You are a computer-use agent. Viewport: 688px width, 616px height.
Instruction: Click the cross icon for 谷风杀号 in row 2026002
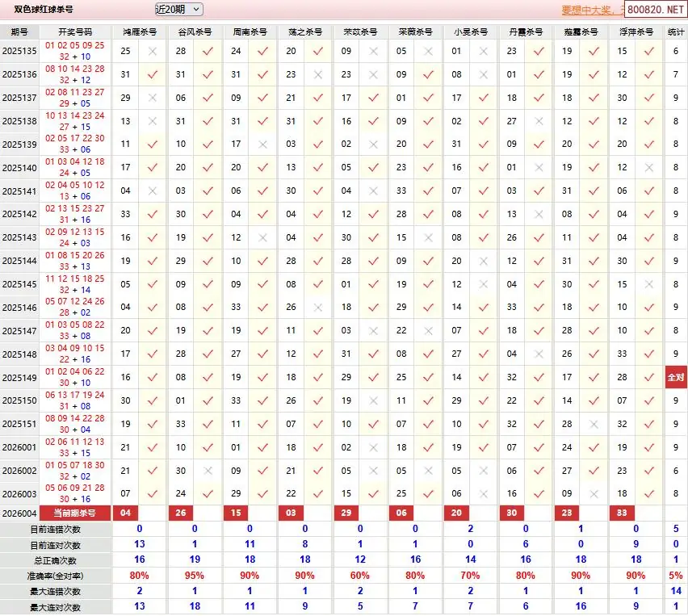[208, 471]
